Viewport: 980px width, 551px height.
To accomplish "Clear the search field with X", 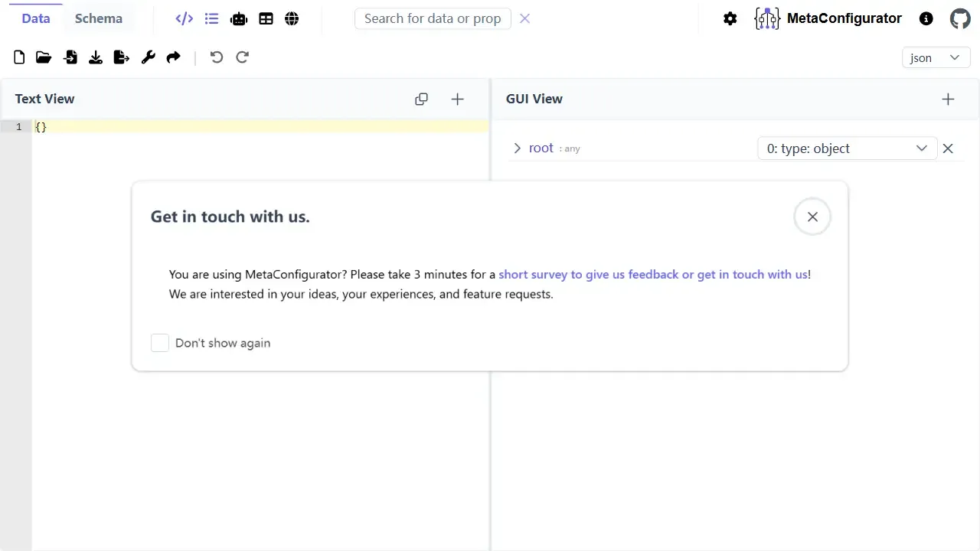I will [x=524, y=18].
